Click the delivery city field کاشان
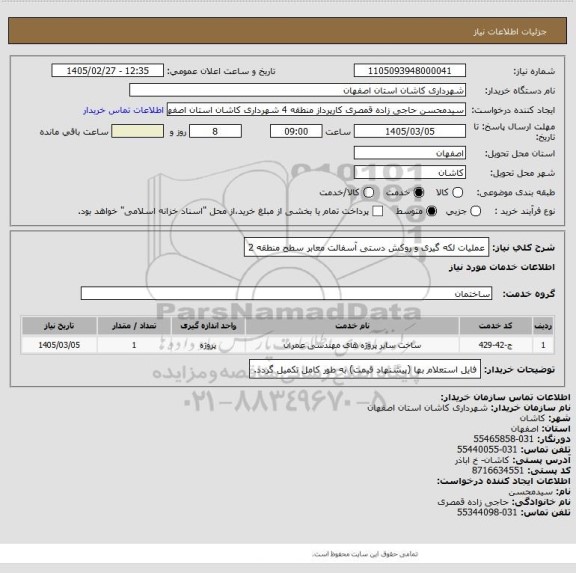This screenshot has height=573, width=576. click(x=410, y=172)
